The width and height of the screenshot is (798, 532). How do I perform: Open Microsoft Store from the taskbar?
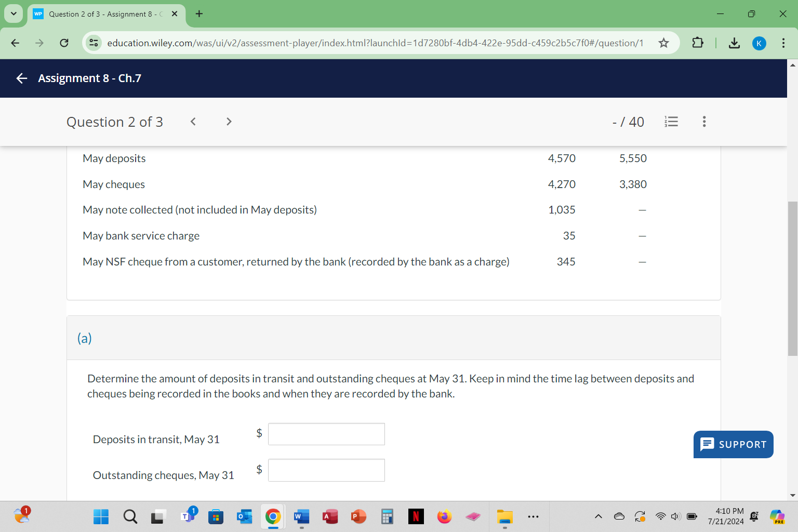point(216,516)
